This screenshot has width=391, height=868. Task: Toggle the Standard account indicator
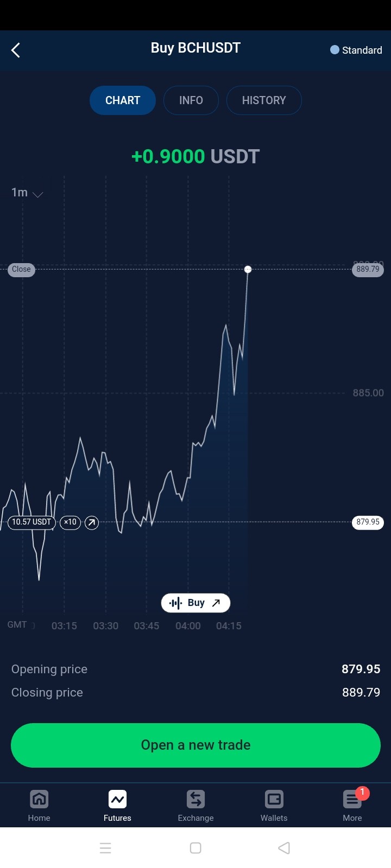pos(356,50)
